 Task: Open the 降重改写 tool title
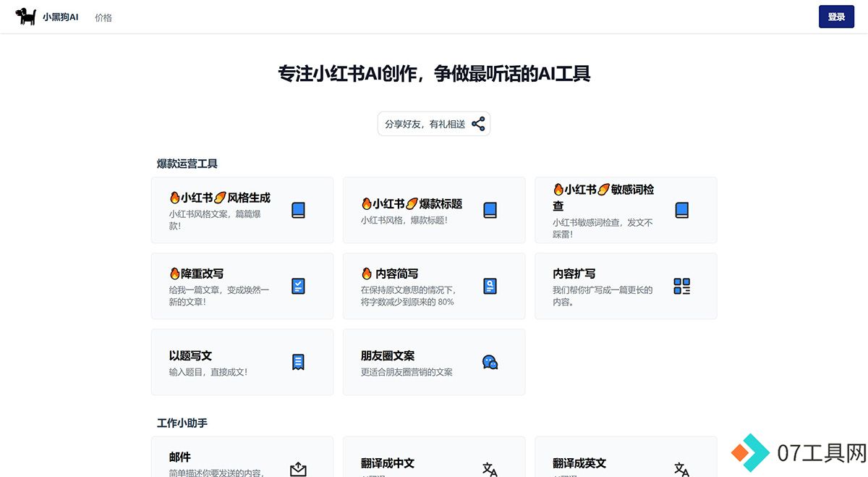[196, 273]
